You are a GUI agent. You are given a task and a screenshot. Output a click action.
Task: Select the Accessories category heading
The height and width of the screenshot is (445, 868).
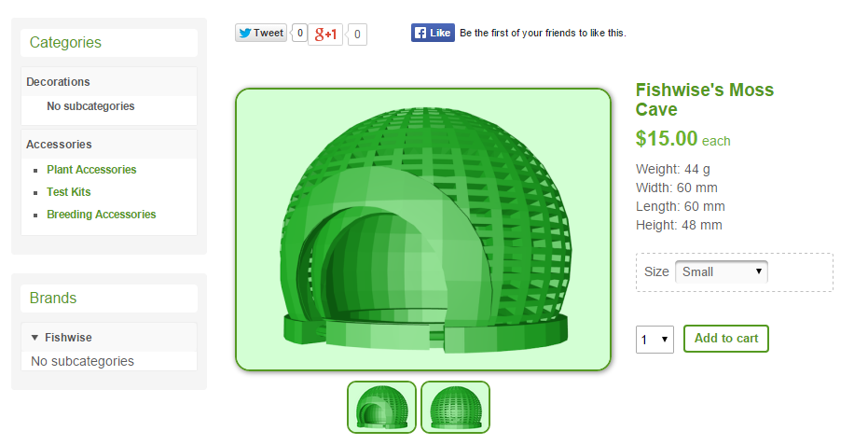pos(60,145)
